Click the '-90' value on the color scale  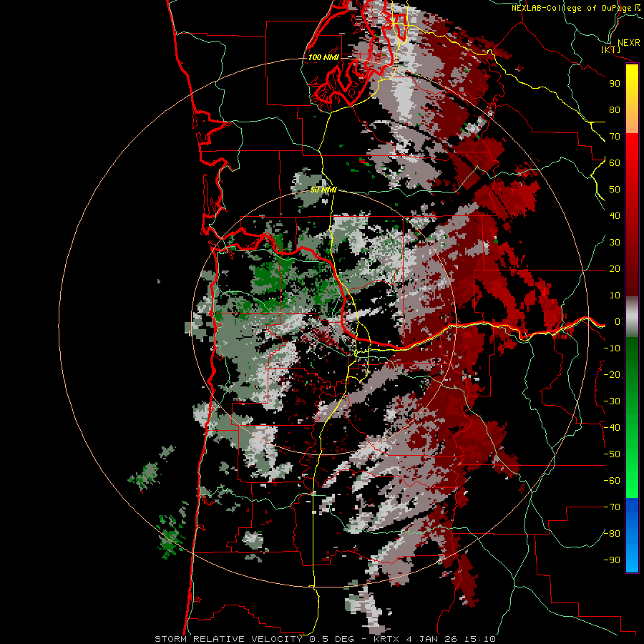(x=612, y=560)
